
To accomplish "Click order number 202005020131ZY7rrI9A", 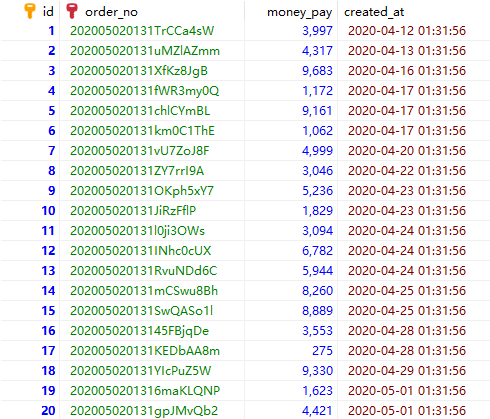I will (137, 171).
